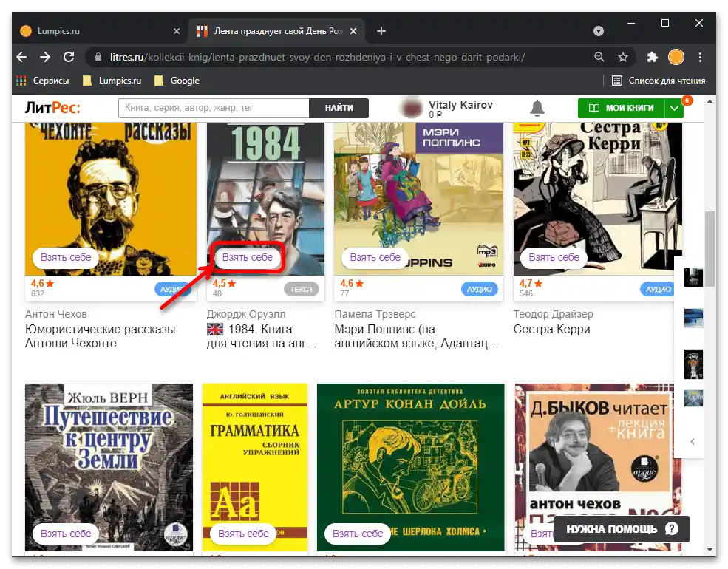This screenshot has height=569, width=728.
Task: Open the second thumbnail in the side panel
Action: (693, 318)
